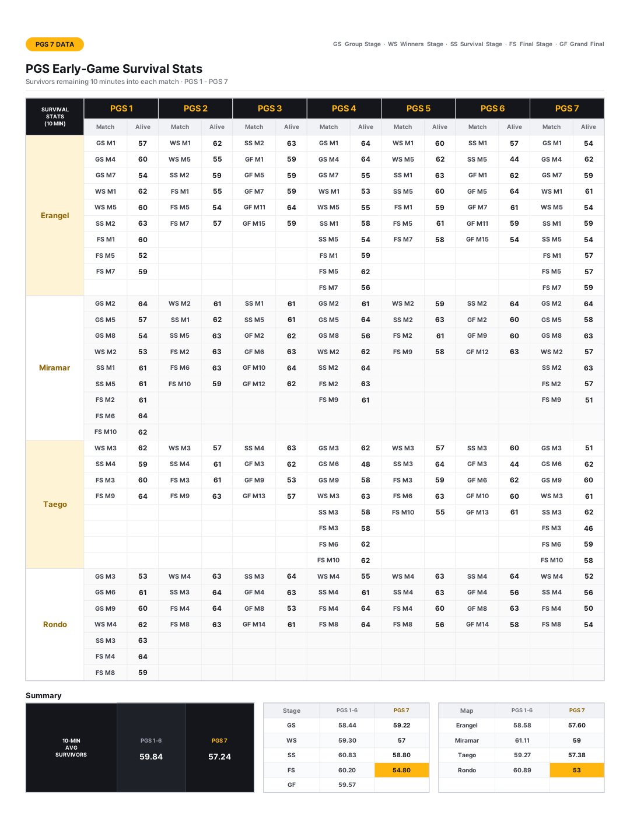Click the FS M10 match cell under PGS 2
The width and height of the screenshot is (630, 840).
180,384
